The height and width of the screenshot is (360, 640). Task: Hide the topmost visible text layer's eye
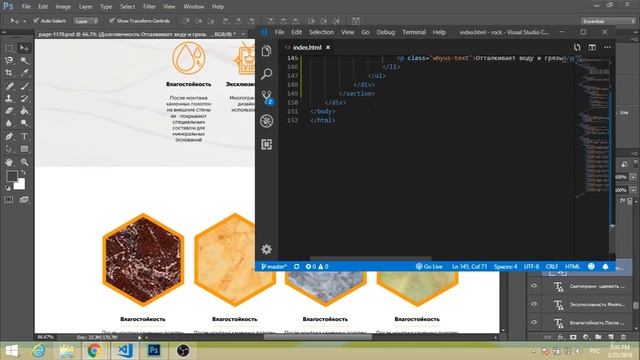click(x=534, y=286)
